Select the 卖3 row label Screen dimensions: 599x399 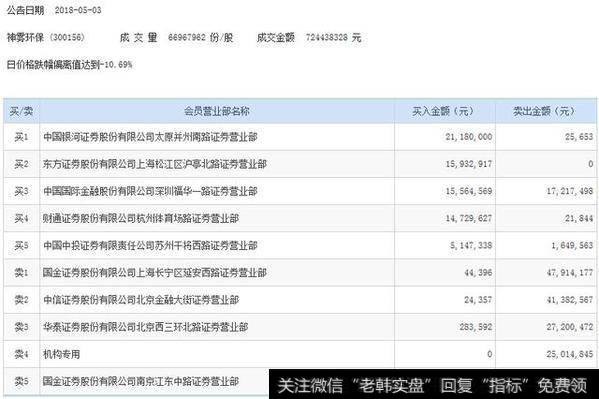[21, 327]
